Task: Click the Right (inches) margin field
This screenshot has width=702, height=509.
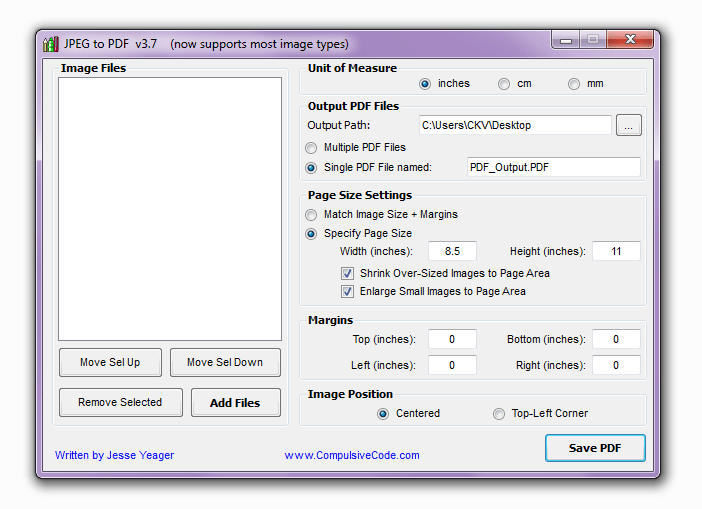Action: (x=616, y=365)
